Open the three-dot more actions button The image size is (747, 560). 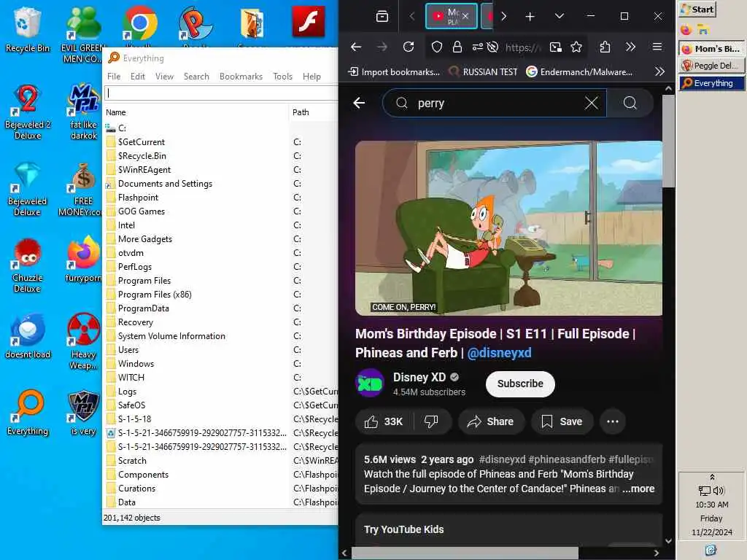click(613, 421)
